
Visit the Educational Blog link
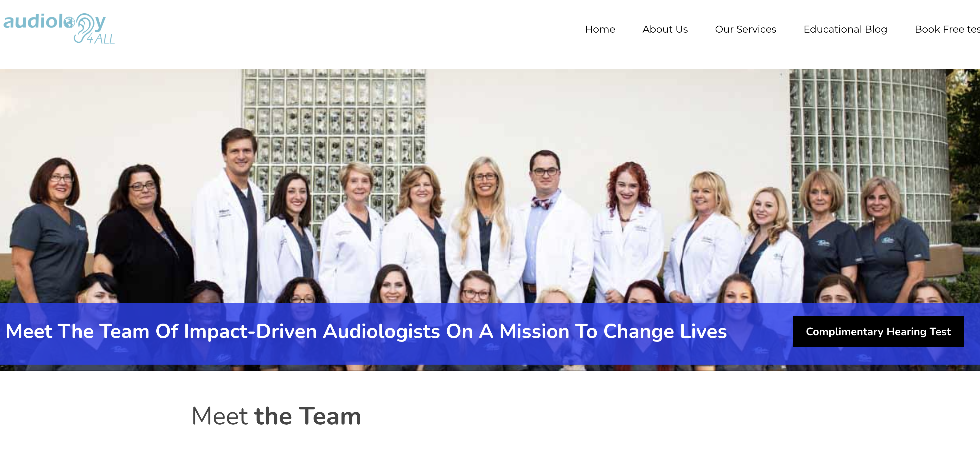coord(845,29)
